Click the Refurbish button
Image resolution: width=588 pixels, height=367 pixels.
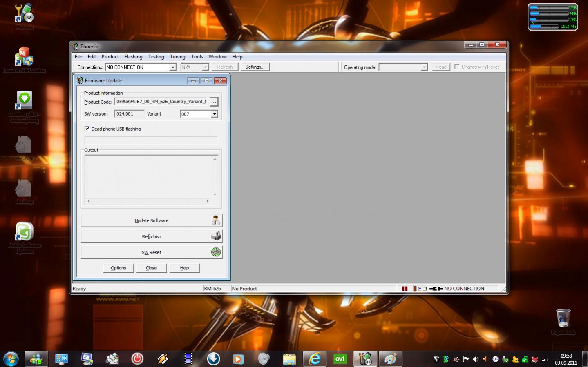(x=152, y=236)
